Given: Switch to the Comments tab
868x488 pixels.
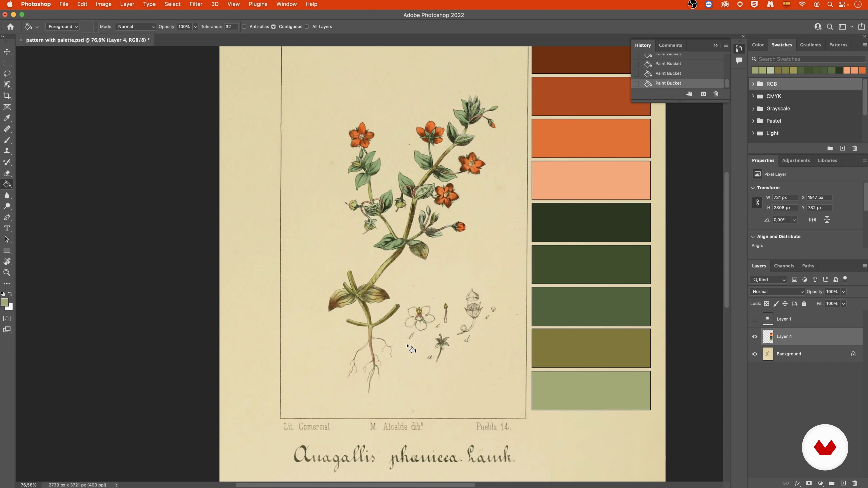Looking at the screenshot, I should tap(670, 45).
